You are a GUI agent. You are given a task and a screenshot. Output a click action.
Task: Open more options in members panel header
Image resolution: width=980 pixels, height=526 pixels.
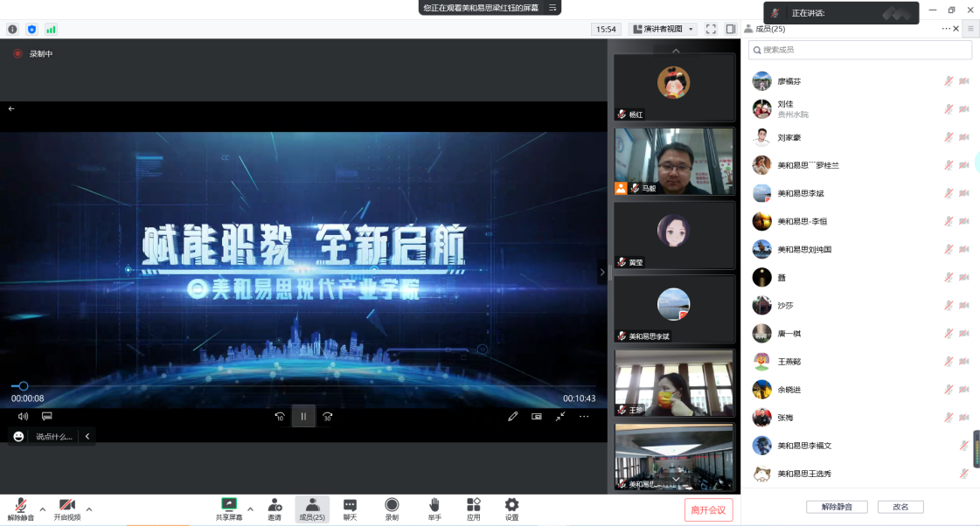946,29
